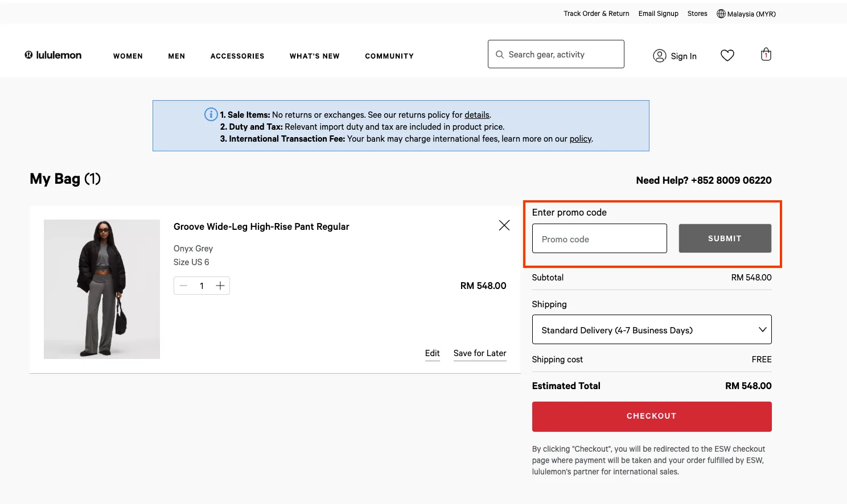Viewport: 847px width, 504px height.
Task: Click the info icon in the notice banner
Action: click(x=211, y=114)
